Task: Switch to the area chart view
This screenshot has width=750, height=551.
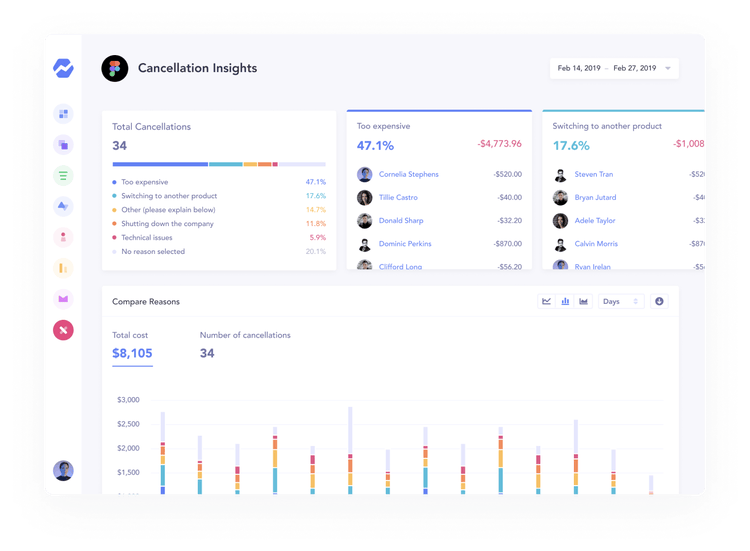Action: tap(583, 301)
